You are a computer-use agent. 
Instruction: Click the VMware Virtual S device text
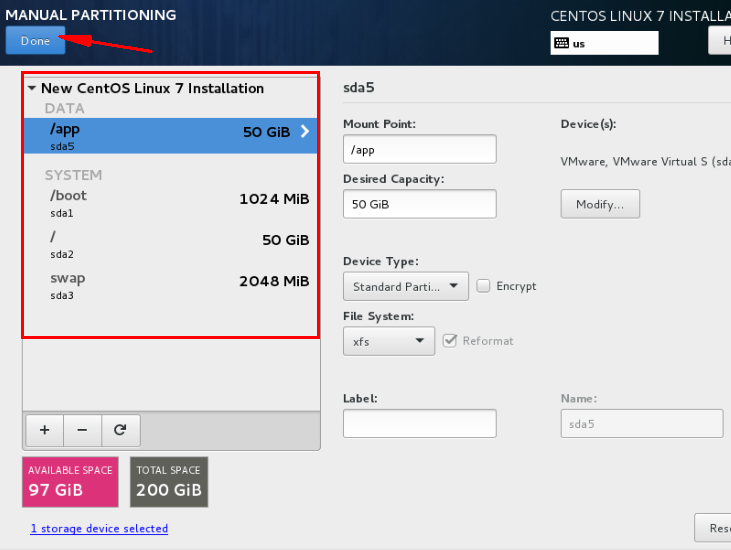[x=645, y=162]
